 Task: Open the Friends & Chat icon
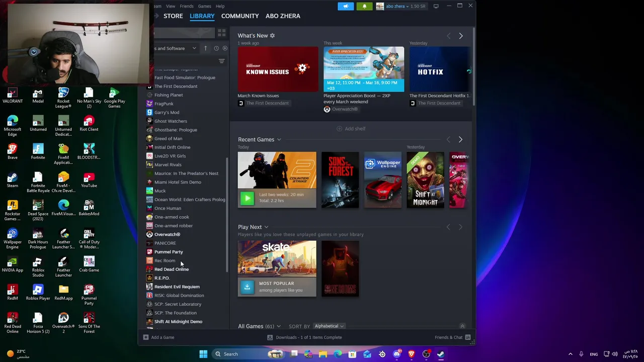[468, 337]
